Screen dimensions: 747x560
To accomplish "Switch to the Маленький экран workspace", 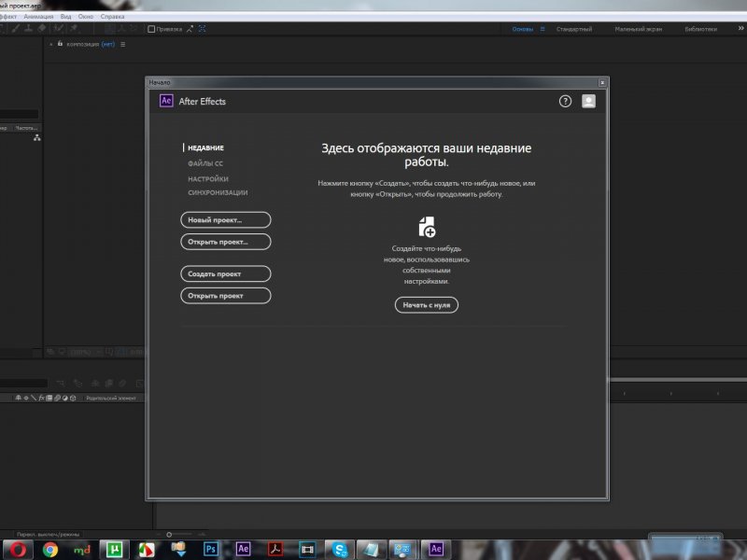I will point(639,29).
